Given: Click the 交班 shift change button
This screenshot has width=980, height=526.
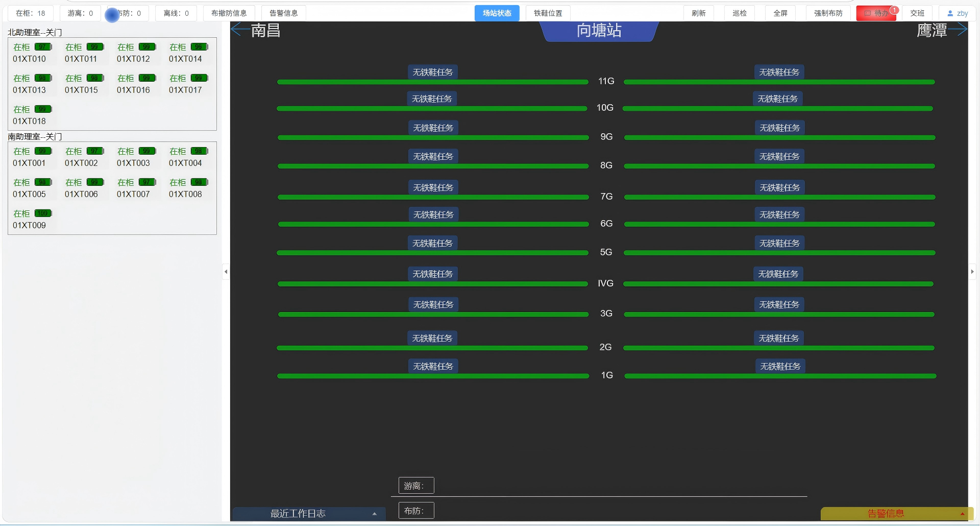Looking at the screenshot, I should tap(917, 13).
